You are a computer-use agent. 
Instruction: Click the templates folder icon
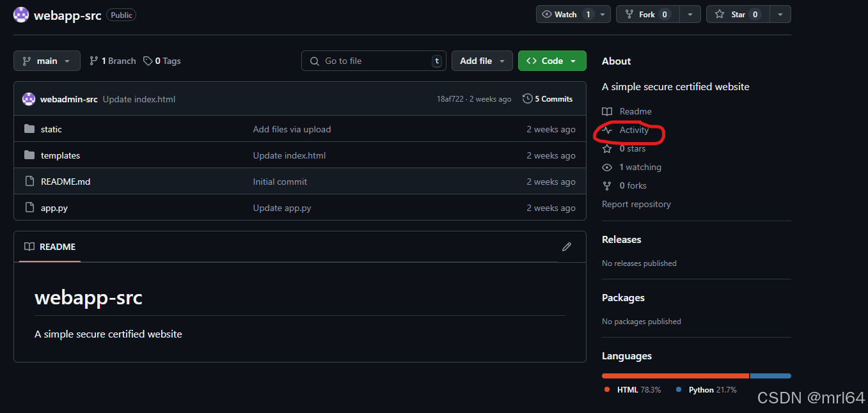click(x=29, y=155)
